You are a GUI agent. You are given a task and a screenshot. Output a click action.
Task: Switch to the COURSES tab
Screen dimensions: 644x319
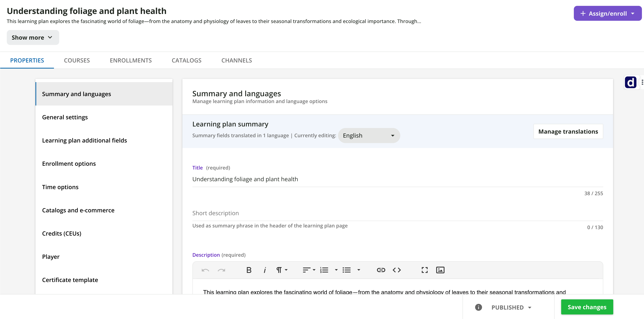[77, 60]
